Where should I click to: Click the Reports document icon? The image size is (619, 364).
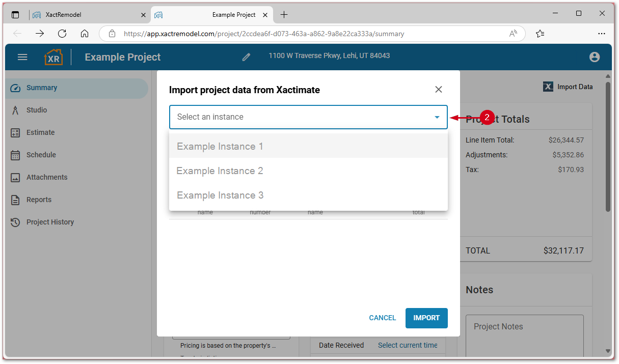(x=15, y=200)
